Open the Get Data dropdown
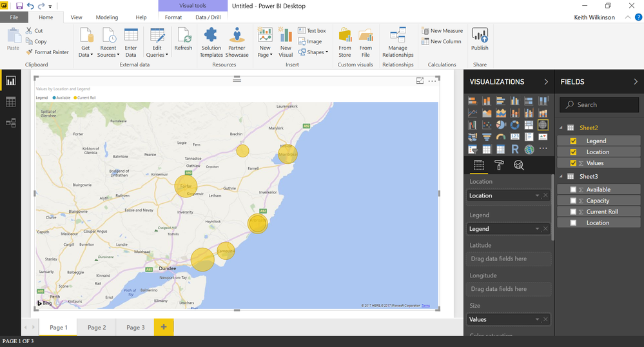The width and height of the screenshot is (644, 347). 86,42
